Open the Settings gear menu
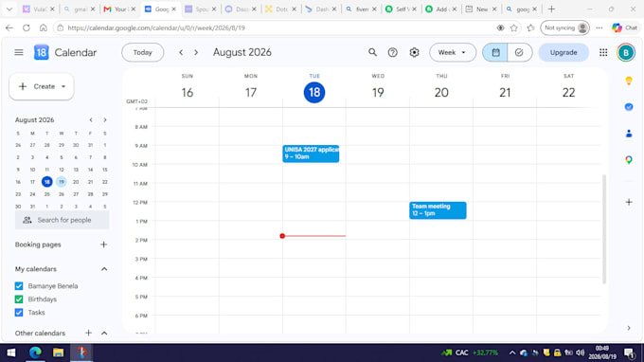The width and height of the screenshot is (644, 362). (414, 53)
